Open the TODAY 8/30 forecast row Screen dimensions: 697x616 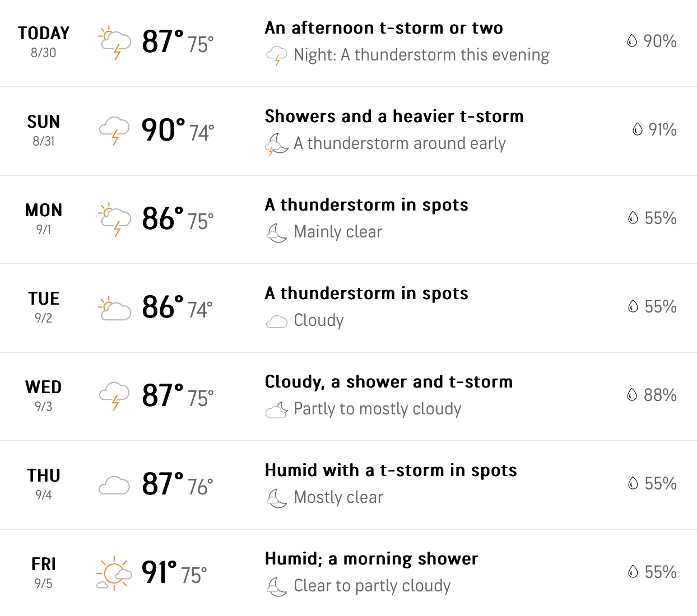[x=348, y=43]
